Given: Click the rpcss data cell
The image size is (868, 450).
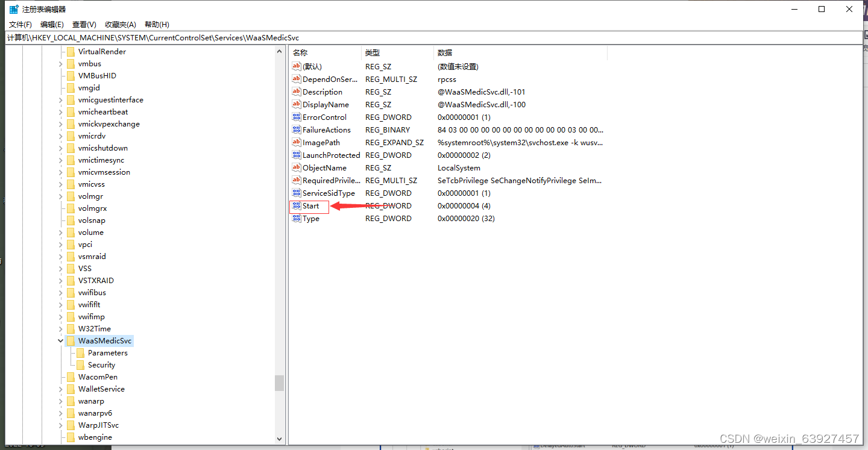Looking at the screenshot, I should [x=447, y=80].
